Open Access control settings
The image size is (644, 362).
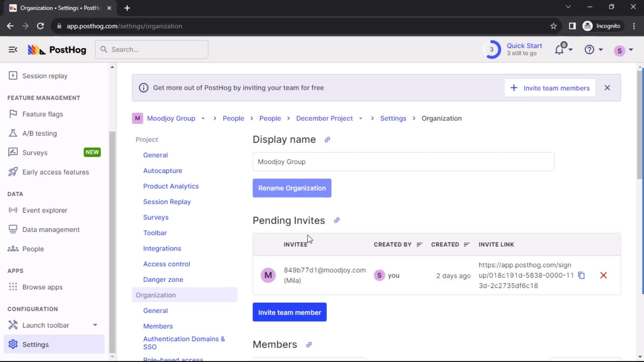point(166,264)
